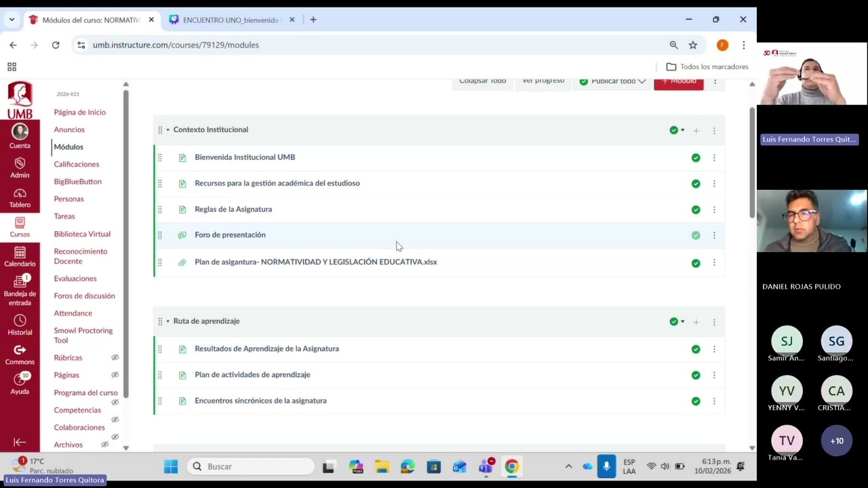Open options for Bienvenida Institucional UMB

[714, 157]
